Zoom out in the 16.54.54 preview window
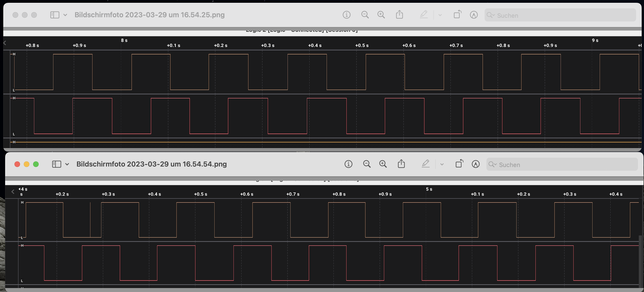 [x=367, y=164]
